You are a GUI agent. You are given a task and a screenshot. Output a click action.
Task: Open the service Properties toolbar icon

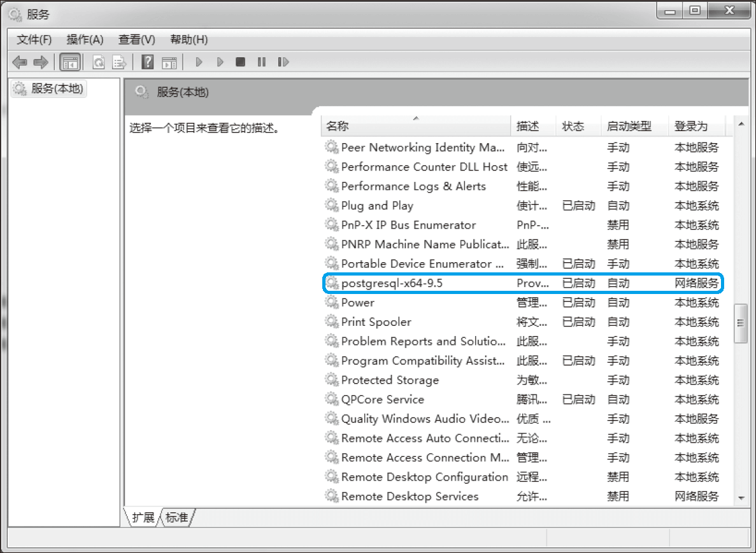169,61
